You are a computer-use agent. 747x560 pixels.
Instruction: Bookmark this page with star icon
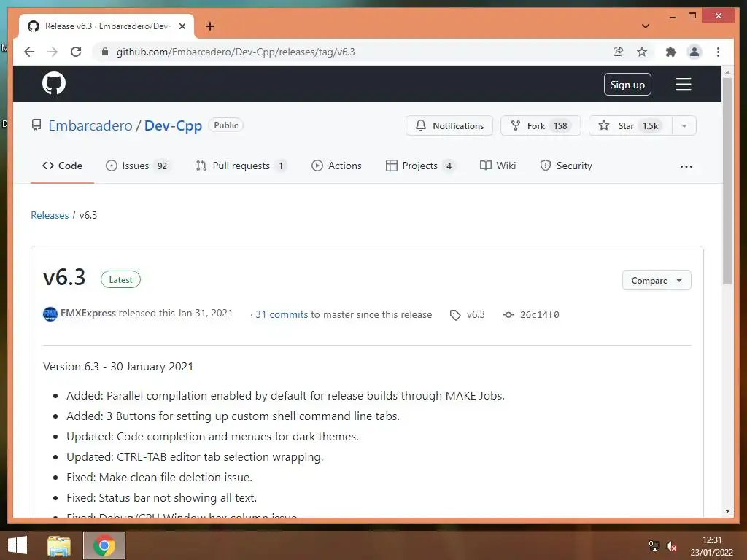(642, 52)
